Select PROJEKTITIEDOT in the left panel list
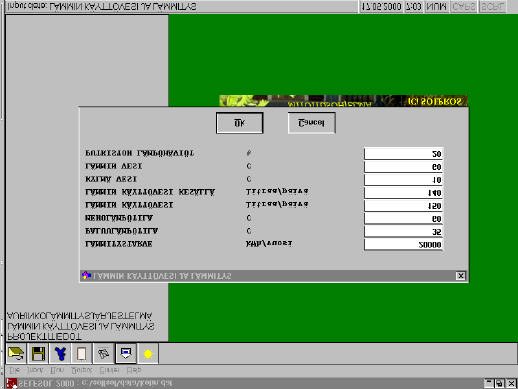Image resolution: width=518 pixels, height=389 pixels. click(44, 336)
